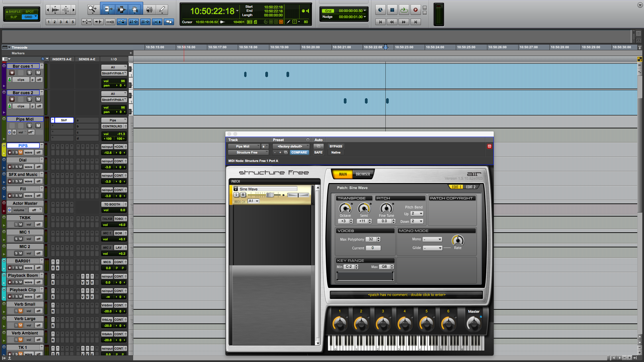The image size is (644, 362).
Task: Click the Master knob in Structure Free
Action: [473, 323]
